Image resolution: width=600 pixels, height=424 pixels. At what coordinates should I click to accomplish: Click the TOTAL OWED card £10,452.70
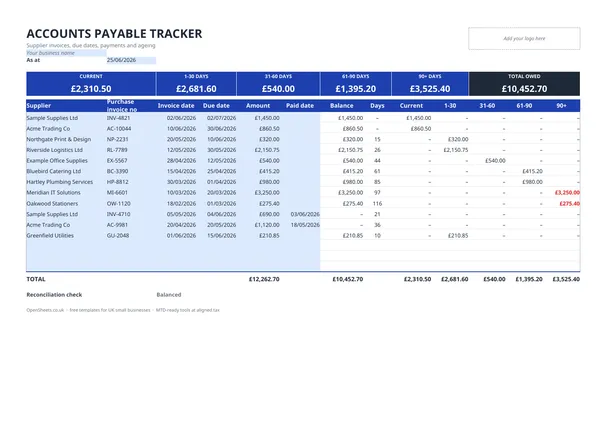[524, 84]
